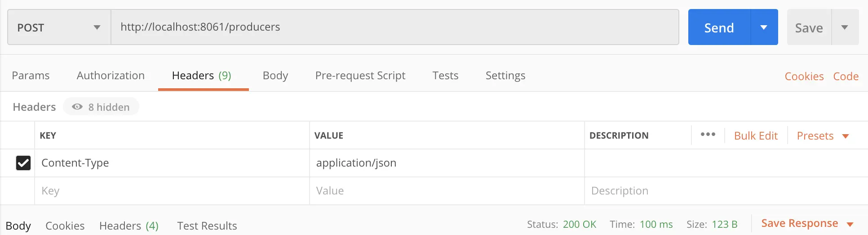Open the Pre-request Script tab
This screenshot has width=868, height=235.
(x=360, y=76)
